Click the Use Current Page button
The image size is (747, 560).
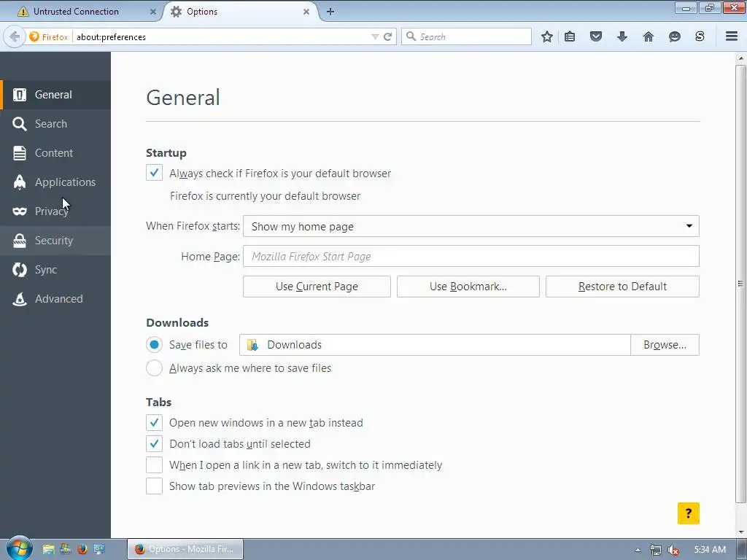(317, 286)
